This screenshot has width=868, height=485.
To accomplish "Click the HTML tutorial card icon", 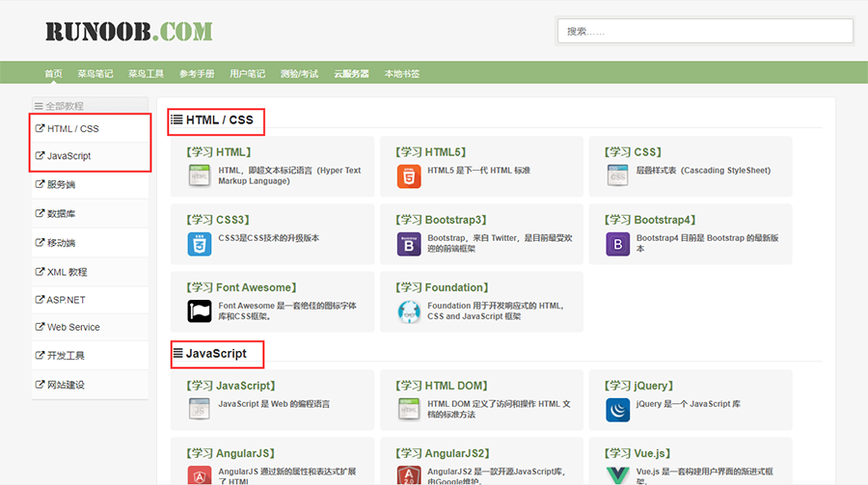I will click(200, 176).
